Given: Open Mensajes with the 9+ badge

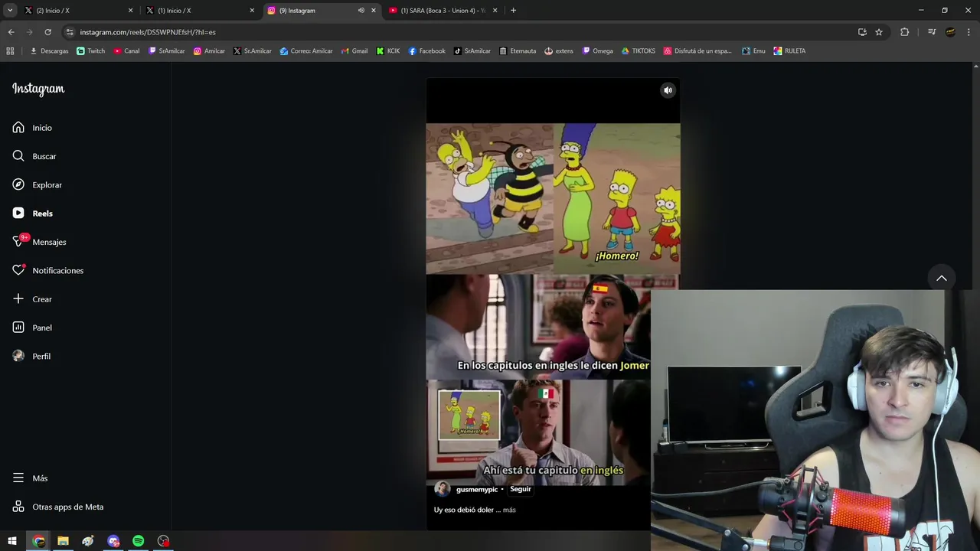Looking at the screenshot, I should click(x=39, y=242).
